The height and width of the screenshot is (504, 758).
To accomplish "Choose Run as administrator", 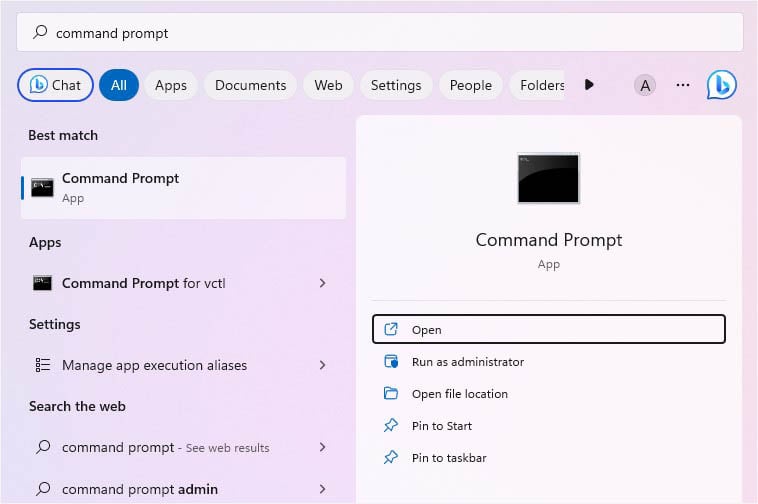I will click(549, 362).
